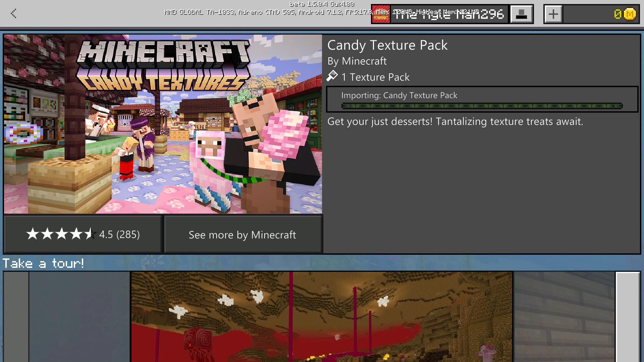Click Importing: Candy Texture Pack label
The image size is (644, 362).
(x=399, y=95)
